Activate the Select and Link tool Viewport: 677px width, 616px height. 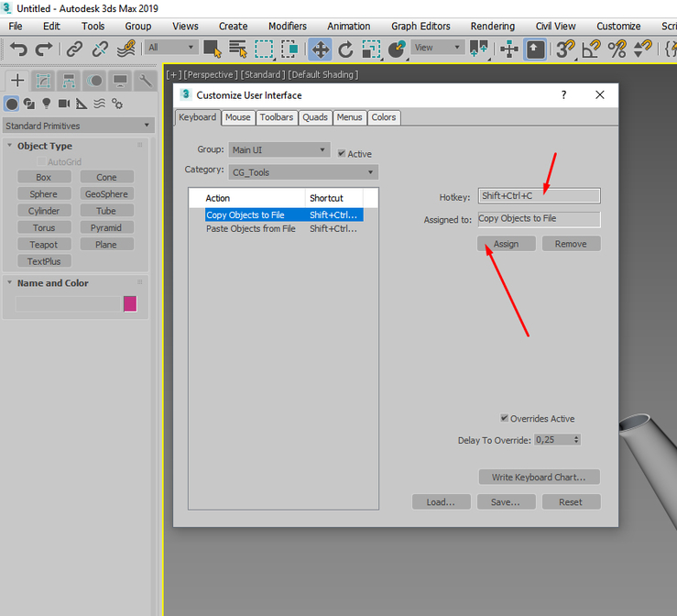click(74, 49)
